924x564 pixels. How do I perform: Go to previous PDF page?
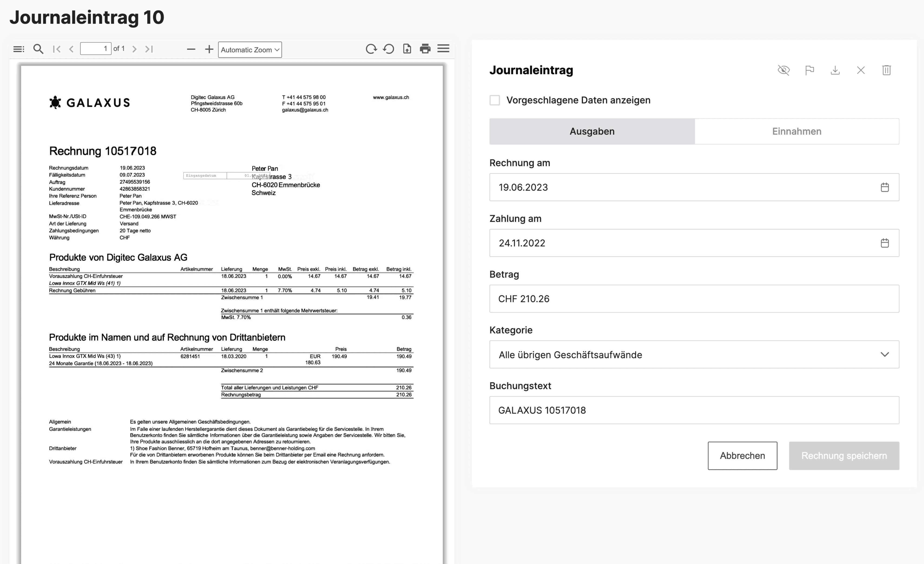71,49
